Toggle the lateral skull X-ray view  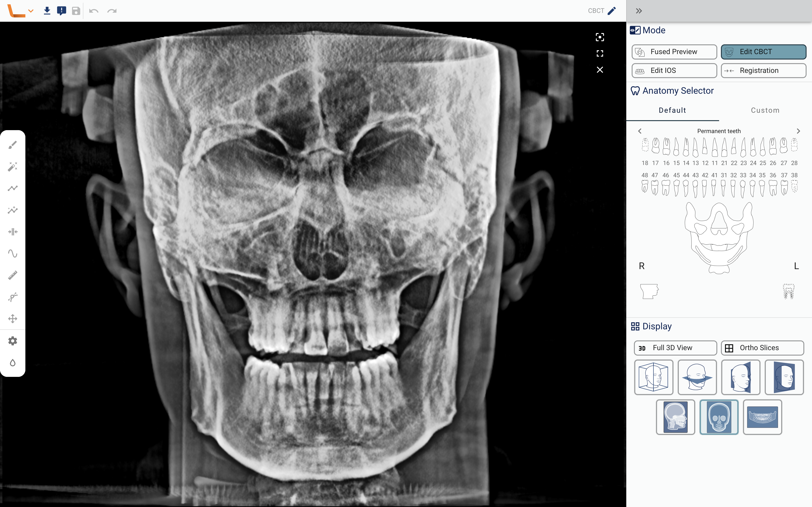coord(675,417)
